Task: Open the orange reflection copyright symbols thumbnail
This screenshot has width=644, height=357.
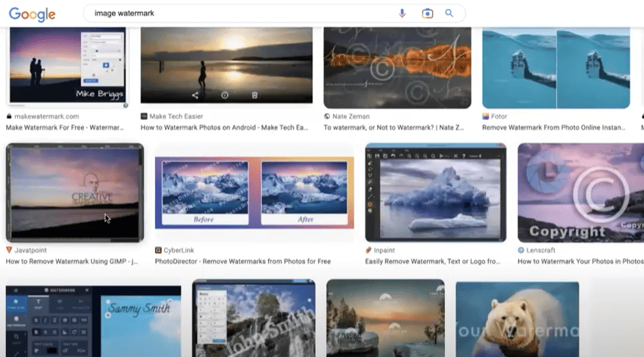Action: tap(397, 68)
